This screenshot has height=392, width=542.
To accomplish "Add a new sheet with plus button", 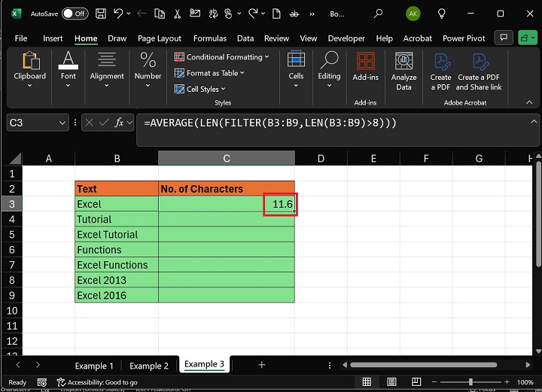I will 261,365.
